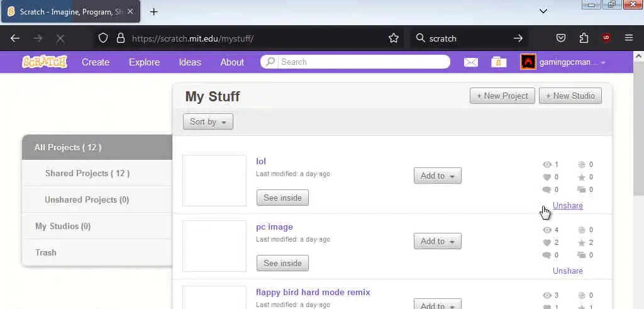Open the pc image project title link
Image resolution: width=644 pixels, height=309 pixels.
(274, 227)
